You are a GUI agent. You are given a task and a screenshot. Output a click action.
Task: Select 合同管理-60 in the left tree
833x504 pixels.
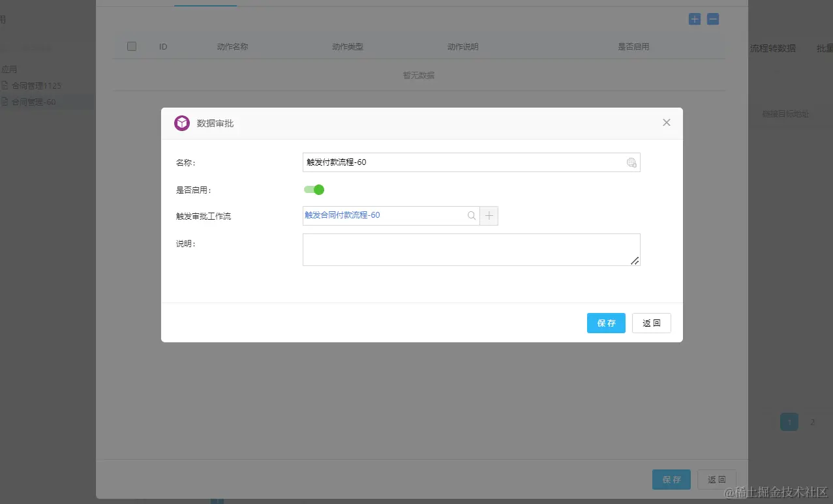pyautogui.click(x=33, y=102)
